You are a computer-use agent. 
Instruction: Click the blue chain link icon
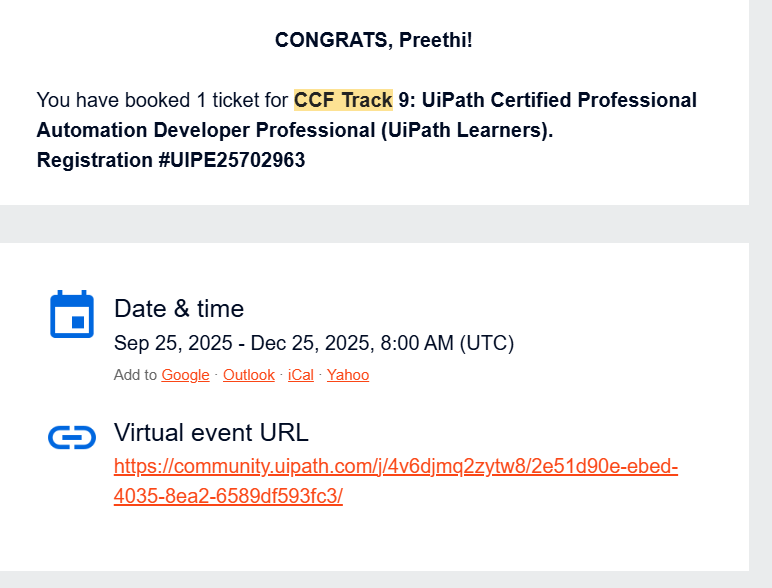(72, 437)
